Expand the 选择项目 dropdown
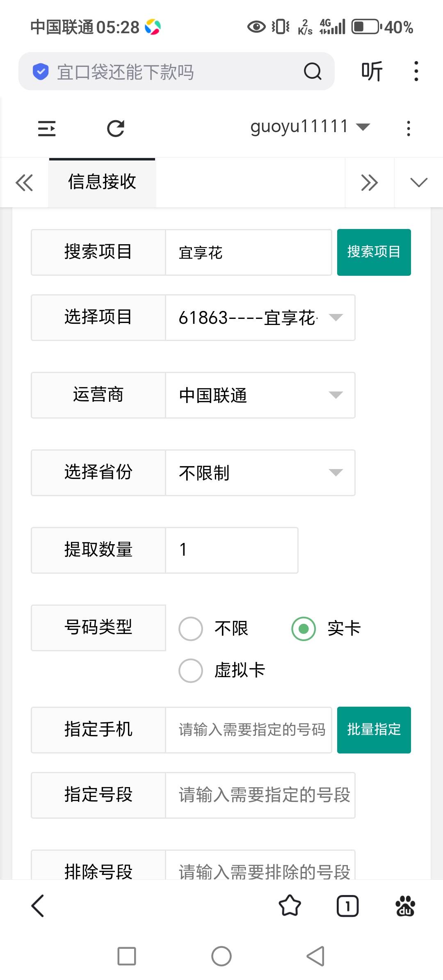The image size is (443, 980). (260, 318)
